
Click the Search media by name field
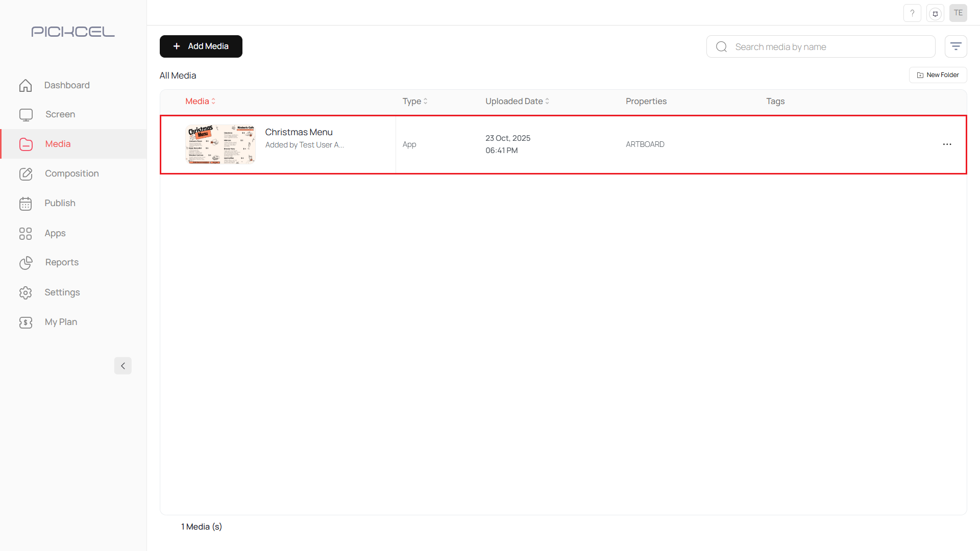point(827,47)
